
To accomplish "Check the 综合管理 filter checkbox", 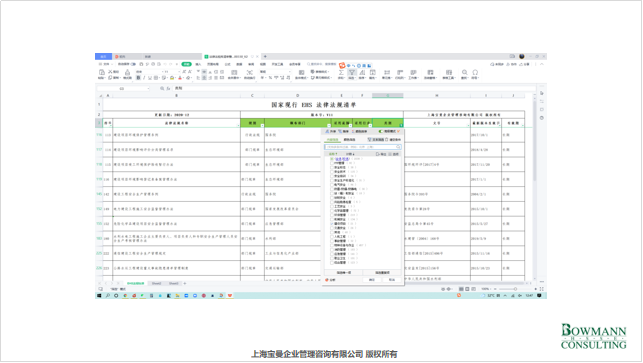I will (332, 263).
